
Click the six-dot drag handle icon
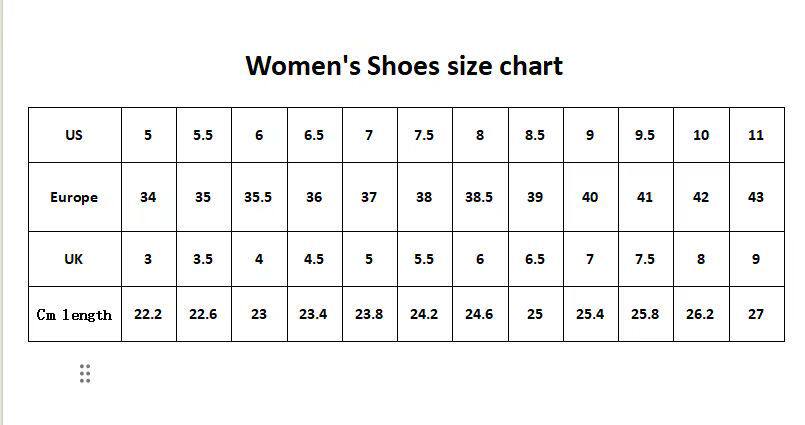85,374
